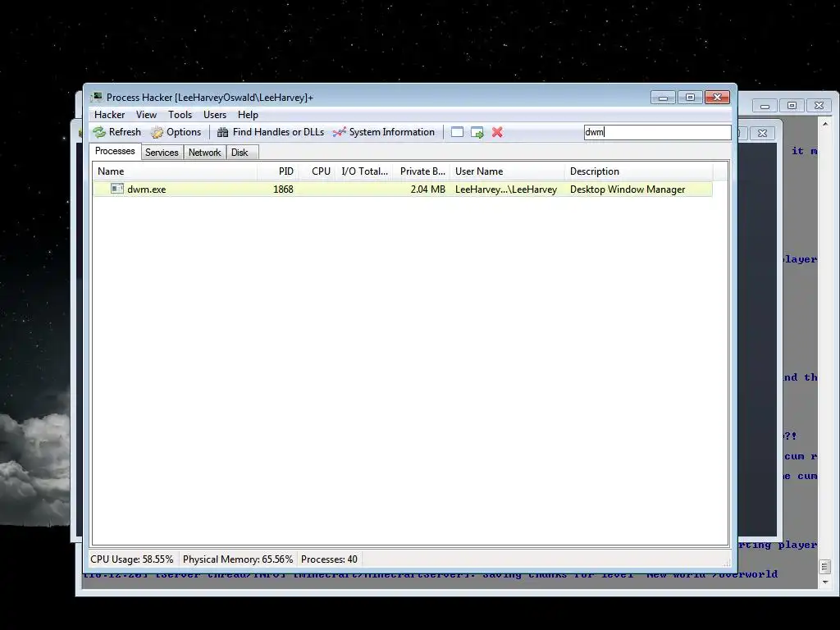
Task: Click Physical Memory status bar entry
Action: (238, 559)
